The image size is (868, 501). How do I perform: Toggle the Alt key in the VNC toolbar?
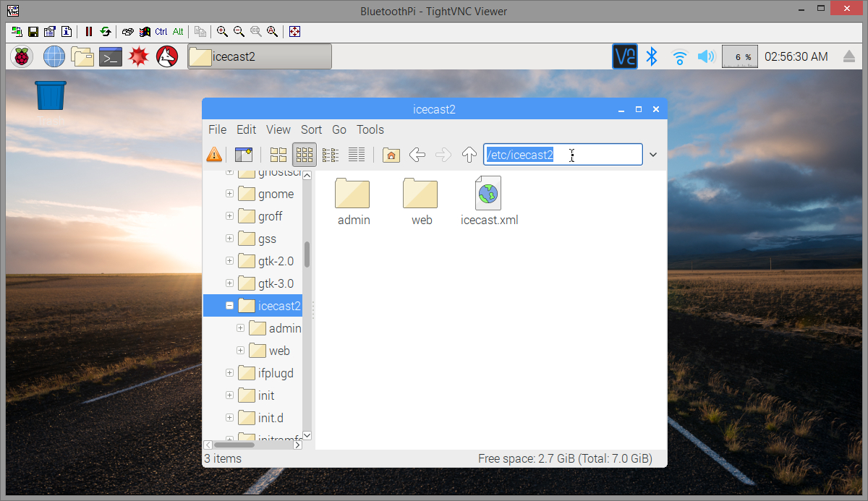(x=178, y=32)
